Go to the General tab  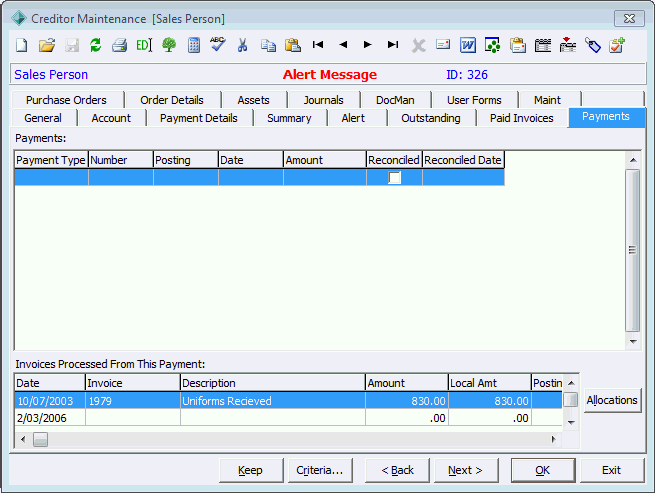(x=43, y=118)
